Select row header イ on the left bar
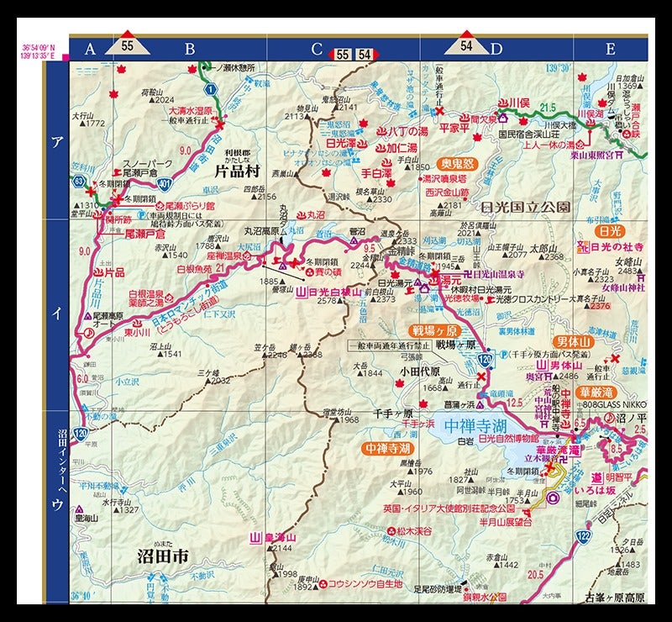 [56, 314]
